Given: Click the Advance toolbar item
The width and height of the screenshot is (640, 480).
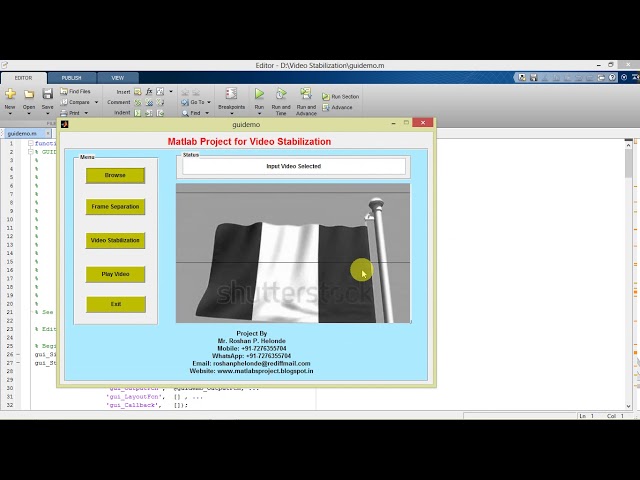Looking at the screenshot, I should (337, 107).
